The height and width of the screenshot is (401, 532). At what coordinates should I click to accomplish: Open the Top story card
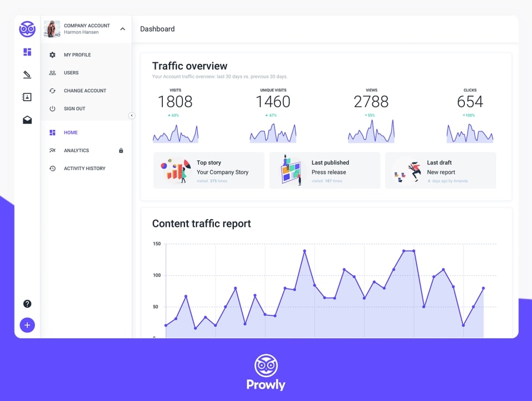coord(208,171)
